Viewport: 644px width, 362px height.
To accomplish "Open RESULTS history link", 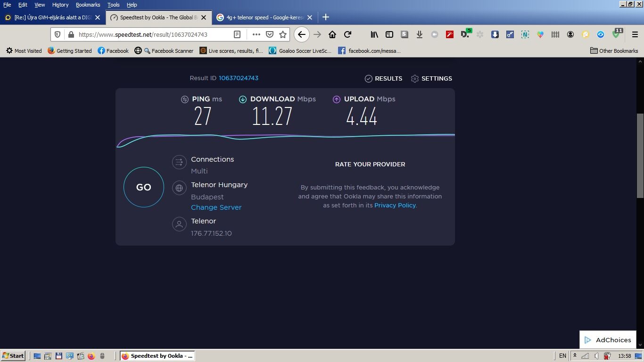I will 383,79.
